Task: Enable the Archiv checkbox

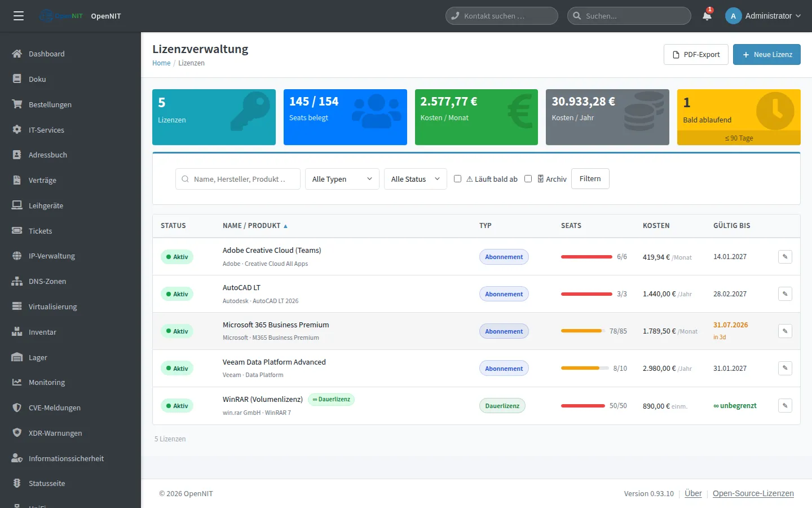Action: (x=528, y=179)
